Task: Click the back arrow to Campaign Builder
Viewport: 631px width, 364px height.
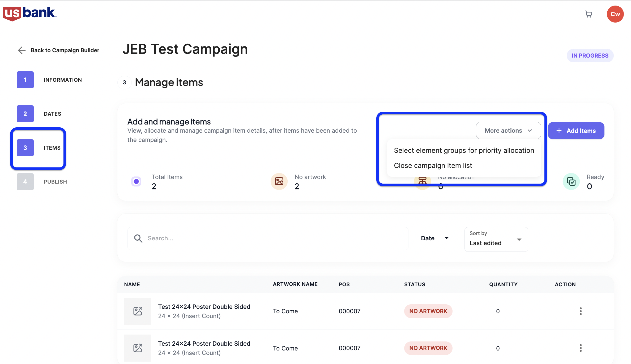Action: coord(22,50)
